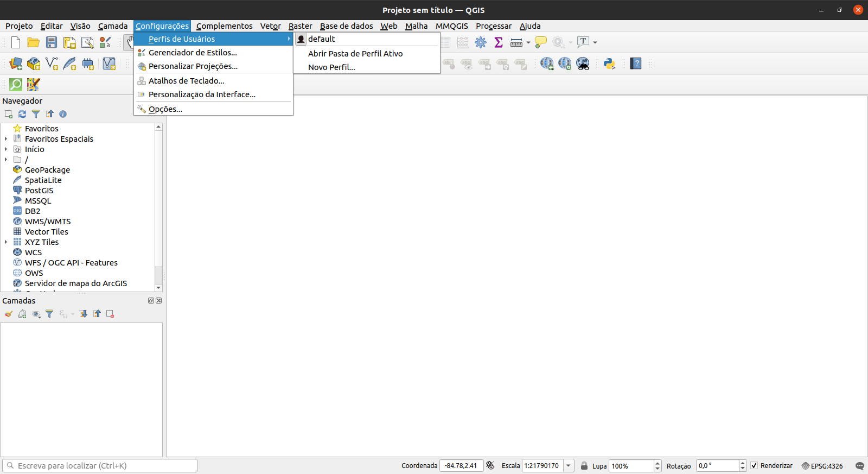Click the green magnifier plugin icon
The width and height of the screenshot is (868, 474).
16,84
